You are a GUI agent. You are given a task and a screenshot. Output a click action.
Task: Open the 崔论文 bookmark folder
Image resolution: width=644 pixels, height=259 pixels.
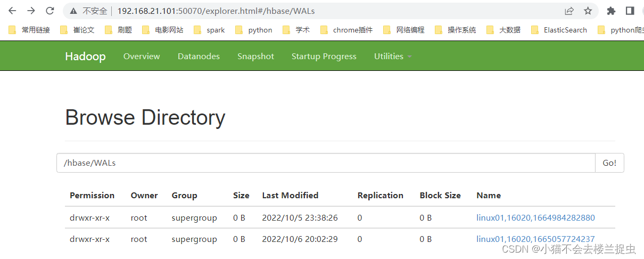tap(77, 30)
